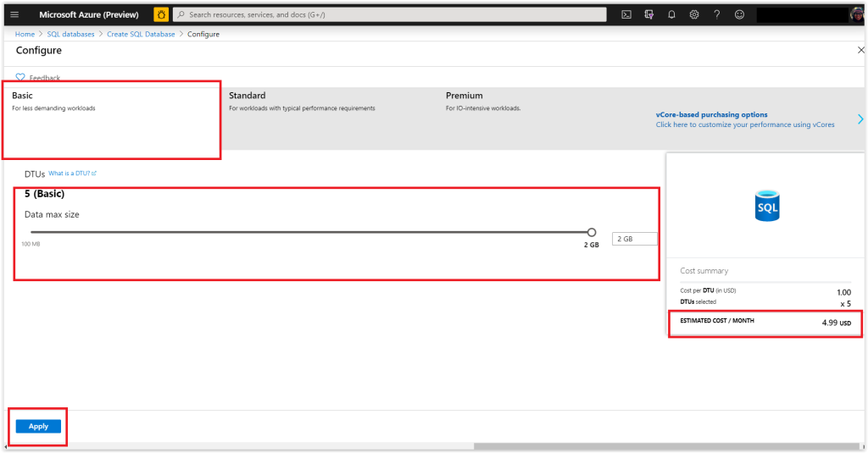Click the user account avatar
The image size is (868, 453).
pyautogui.click(x=856, y=15)
